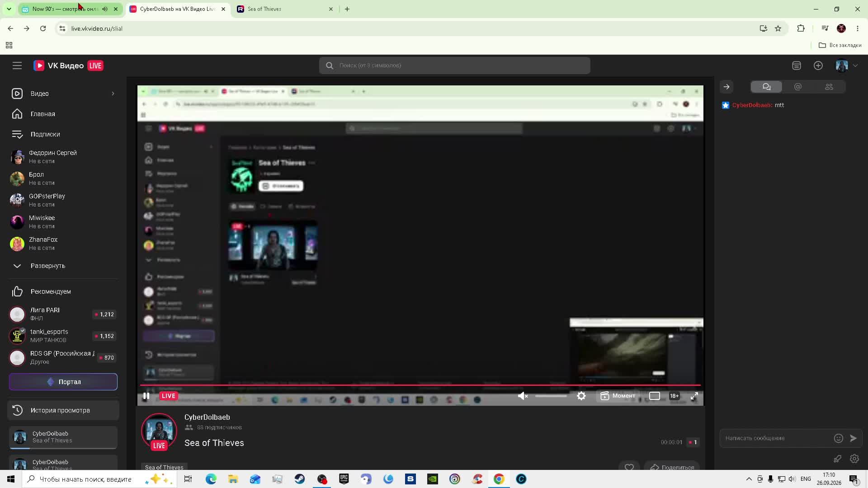Open Google Chrome from the taskbar

(x=499, y=479)
